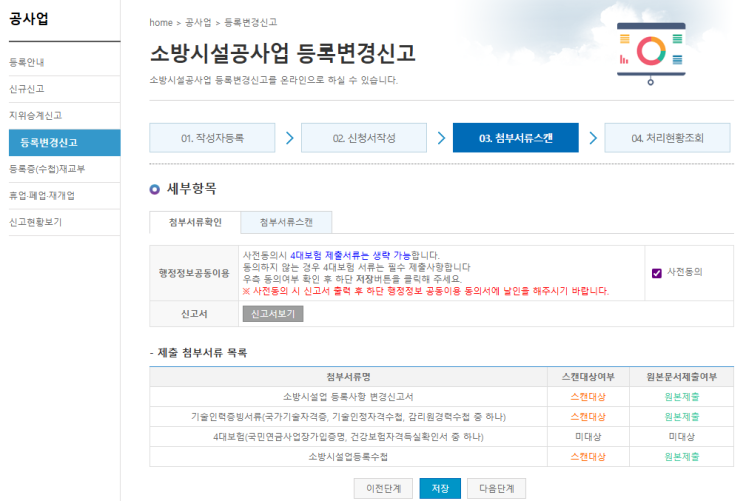Click the red 사전동의 notice text
This screenshot has height=501, width=743.
tap(426, 291)
